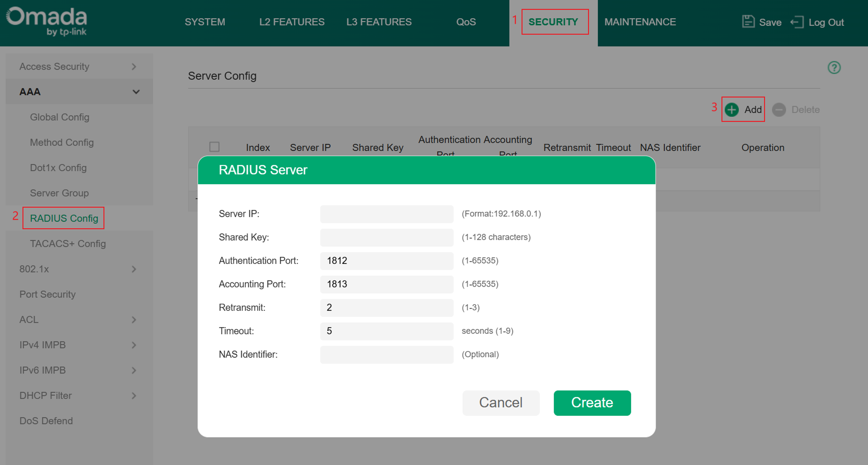Click the AAA menu label

point(30,92)
